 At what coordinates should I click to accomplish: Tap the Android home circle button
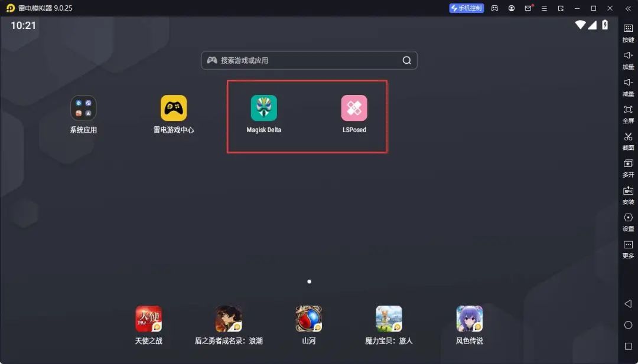coord(628,325)
